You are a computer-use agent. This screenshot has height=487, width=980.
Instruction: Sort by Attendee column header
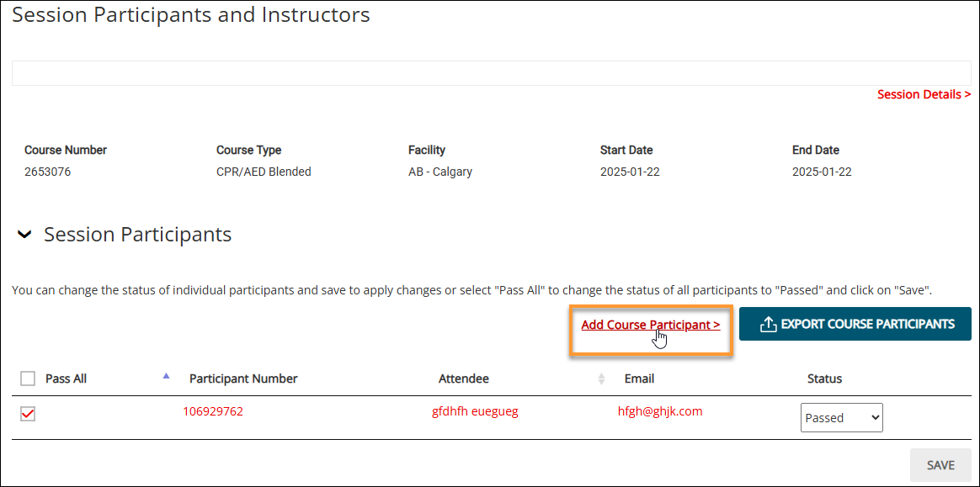click(464, 378)
